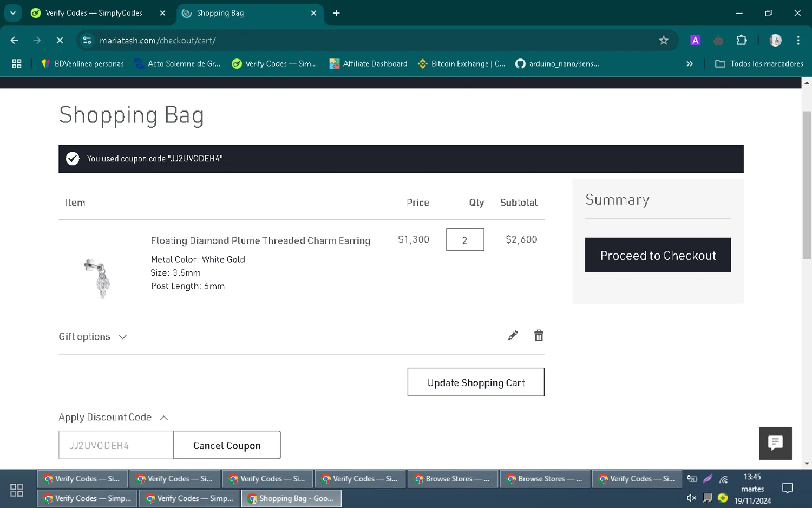Delete the earring item with trash icon
812x508 pixels.
click(x=538, y=336)
